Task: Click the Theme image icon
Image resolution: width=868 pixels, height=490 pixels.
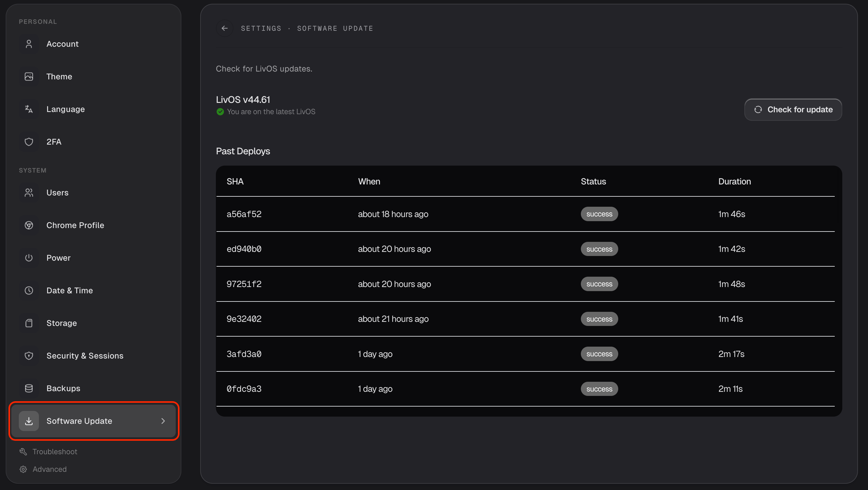Action: pyautogui.click(x=29, y=77)
